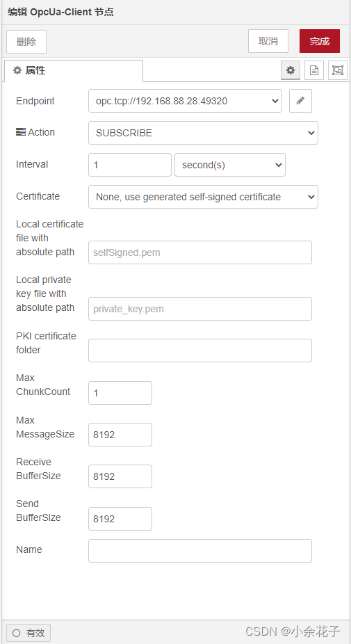The width and height of the screenshot is (351, 644).
Task: Click the selfSigned.pem certificate path field
Action: (200, 252)
